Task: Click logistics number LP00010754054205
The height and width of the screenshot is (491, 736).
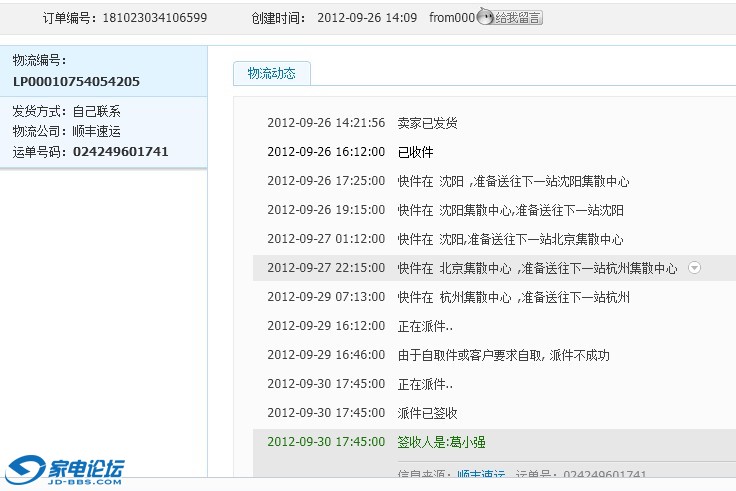Action: coord(76,81)
